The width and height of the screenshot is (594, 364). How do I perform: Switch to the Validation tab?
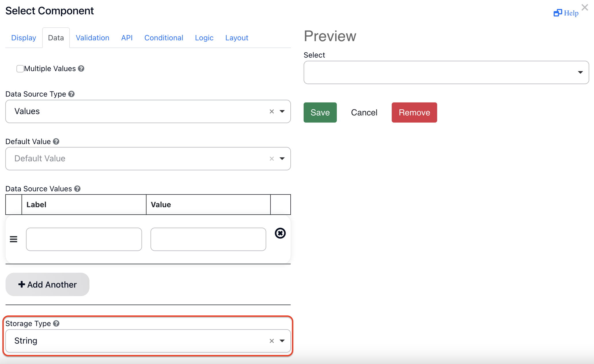(x=92, y=37)
